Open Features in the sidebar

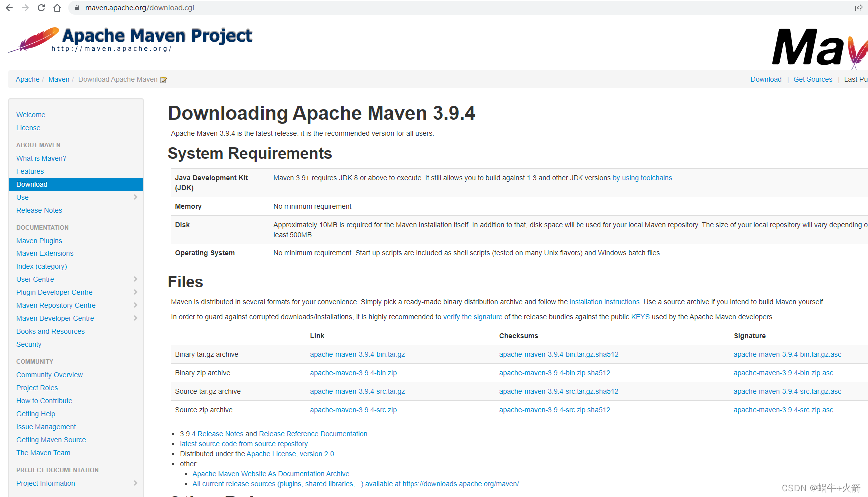[30, 171]
